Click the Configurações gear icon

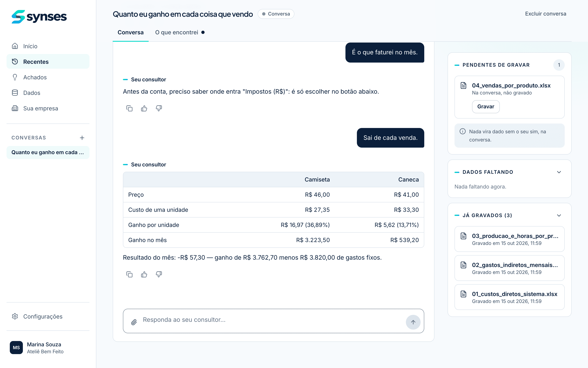(x=15, y=316)
